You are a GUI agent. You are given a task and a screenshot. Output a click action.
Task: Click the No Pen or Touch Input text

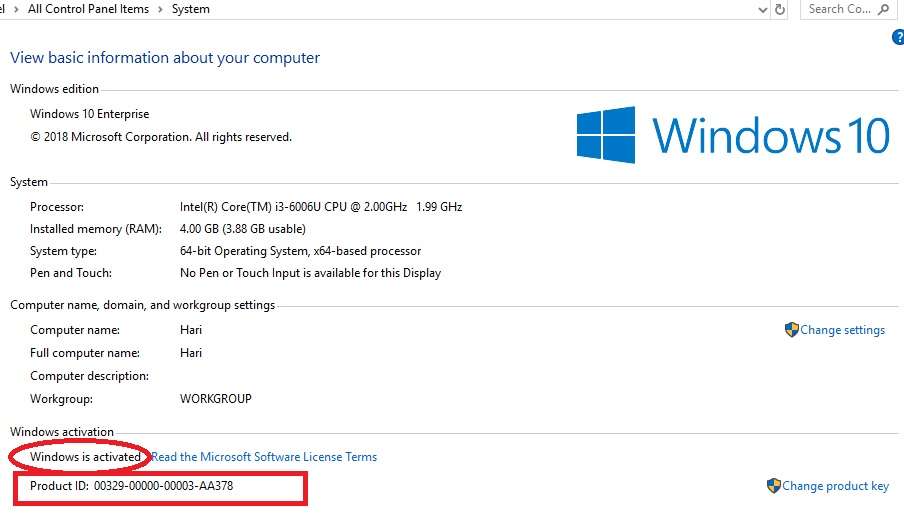[310, 273]
